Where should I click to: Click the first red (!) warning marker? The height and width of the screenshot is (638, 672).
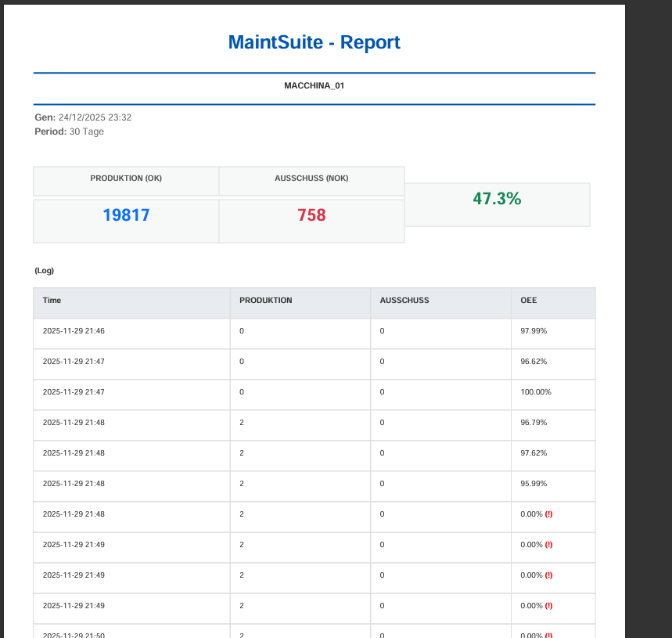point(548,514)
